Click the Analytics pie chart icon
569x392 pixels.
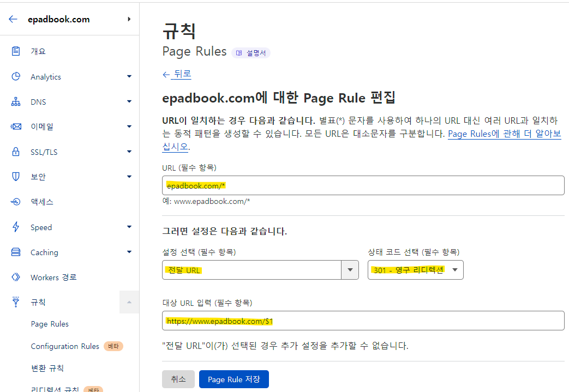click(x=16, y=77)
